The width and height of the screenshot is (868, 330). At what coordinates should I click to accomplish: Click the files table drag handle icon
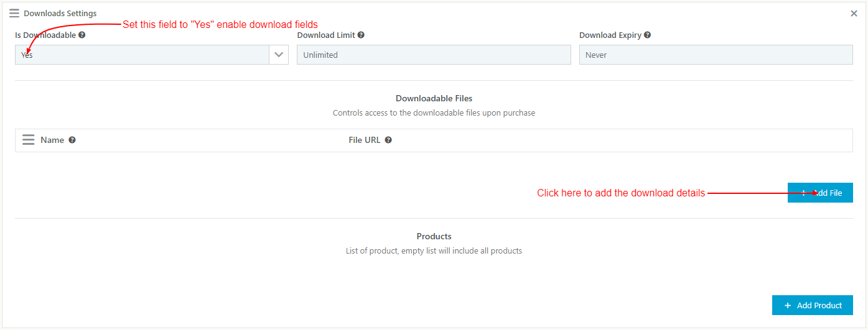[x=28, y=140]
